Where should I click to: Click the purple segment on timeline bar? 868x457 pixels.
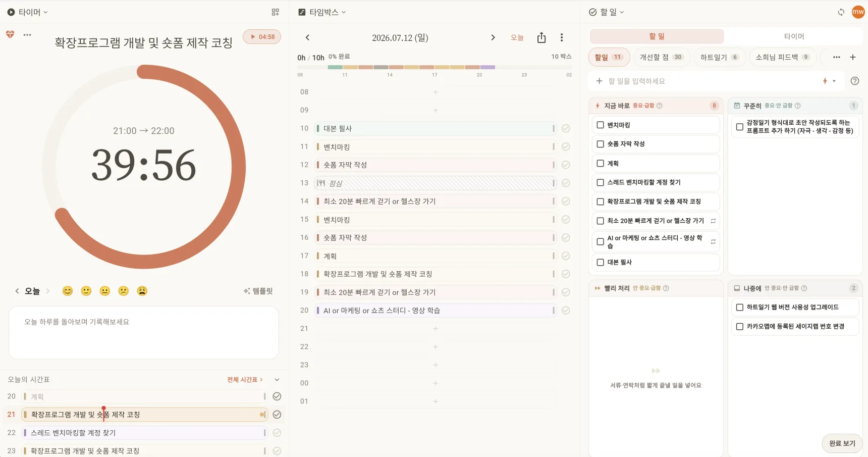click(487, 67)
